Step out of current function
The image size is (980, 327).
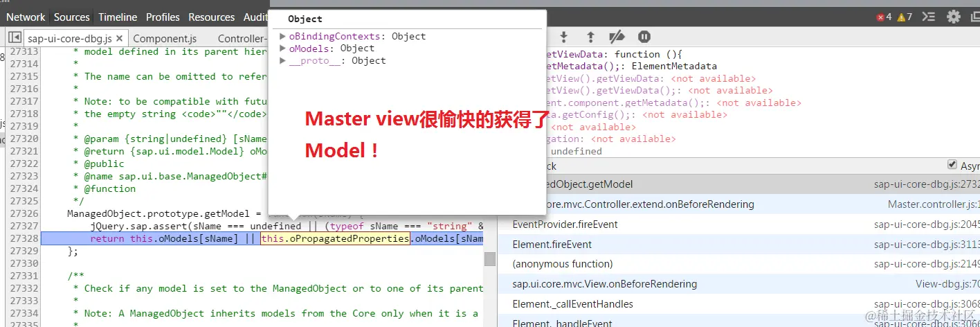coord(590,37)
